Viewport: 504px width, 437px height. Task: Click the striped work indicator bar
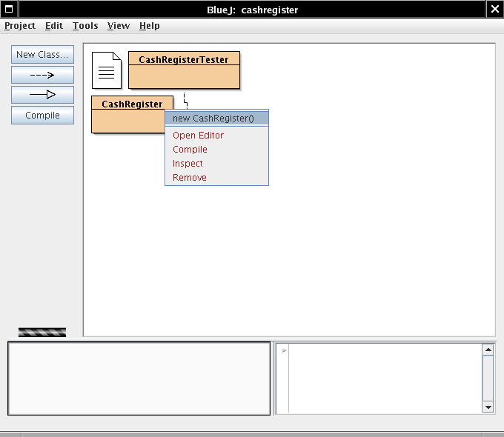(x=42, y=333)
